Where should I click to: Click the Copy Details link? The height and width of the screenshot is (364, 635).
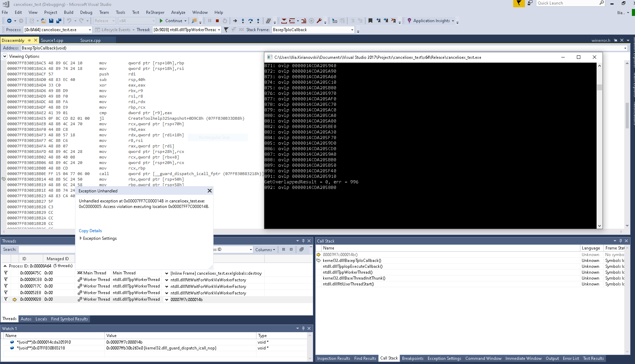click(90, 231)
